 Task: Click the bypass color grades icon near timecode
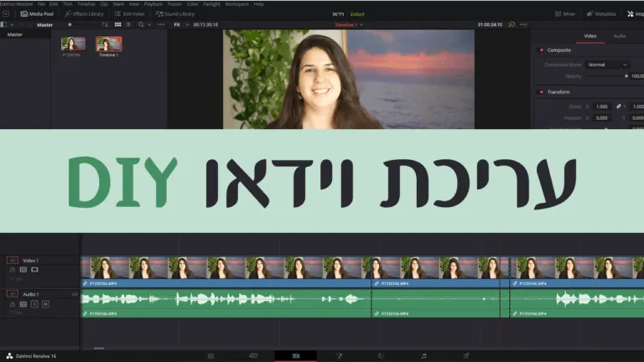[512, 24]
